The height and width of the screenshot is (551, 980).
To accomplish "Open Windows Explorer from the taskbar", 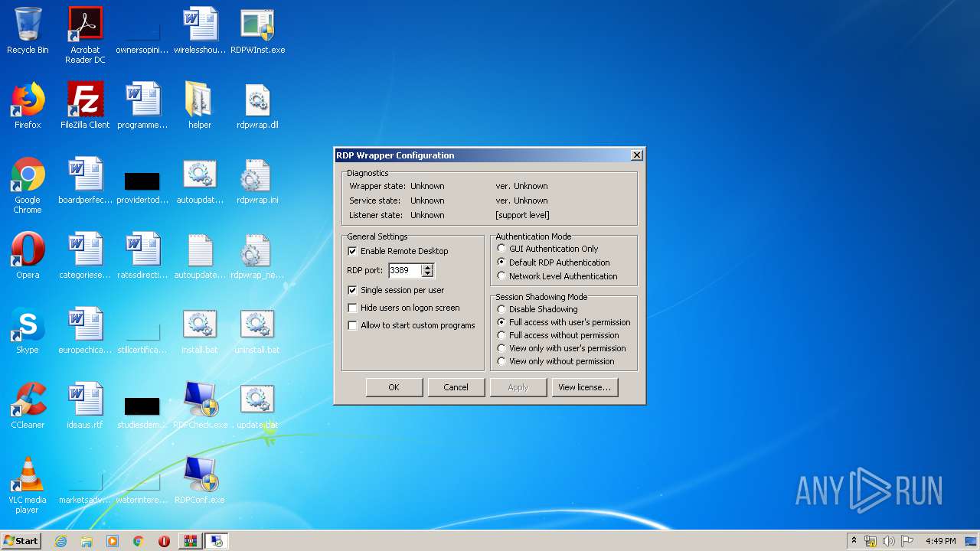I will click(x=87, y=541).
